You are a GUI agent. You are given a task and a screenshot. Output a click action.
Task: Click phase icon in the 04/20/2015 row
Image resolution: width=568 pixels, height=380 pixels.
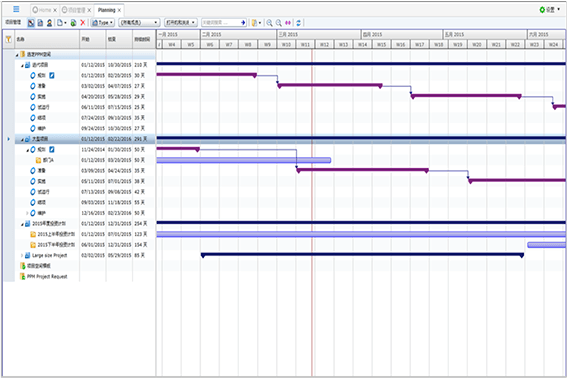point(33,97)
